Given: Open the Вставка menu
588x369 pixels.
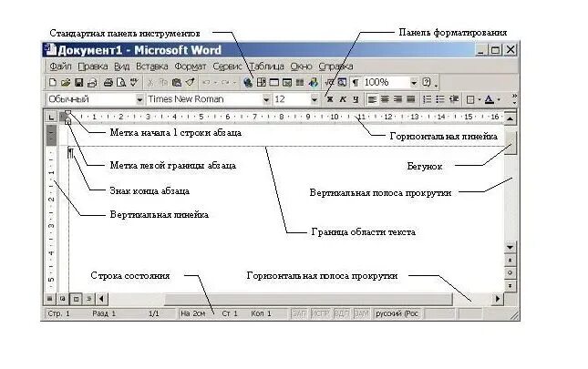Looking at the screenshot, I should pos(152,67).
